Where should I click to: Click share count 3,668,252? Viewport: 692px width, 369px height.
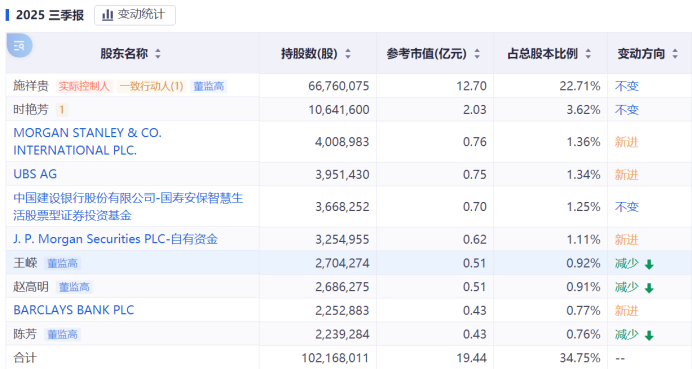coord(342,207)
